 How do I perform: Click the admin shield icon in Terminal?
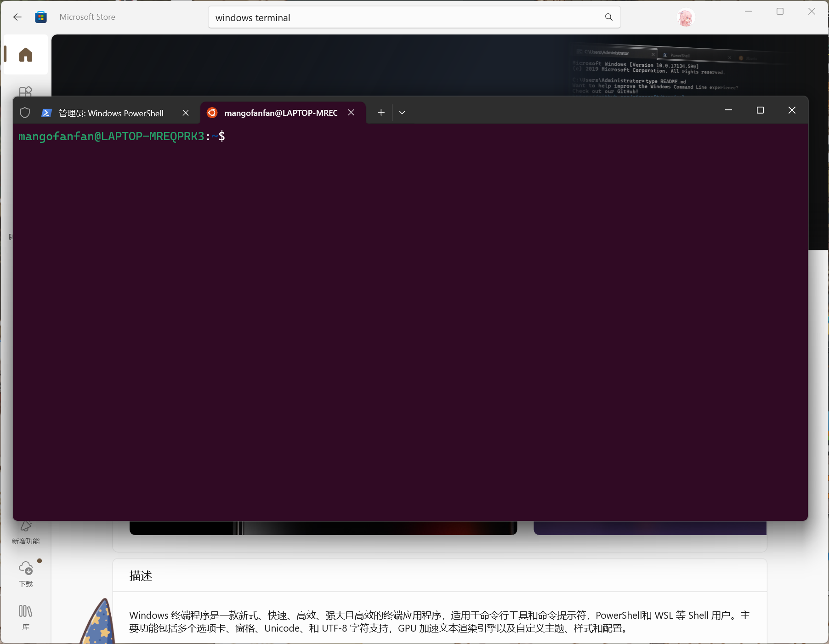click(x=25, y=113)
